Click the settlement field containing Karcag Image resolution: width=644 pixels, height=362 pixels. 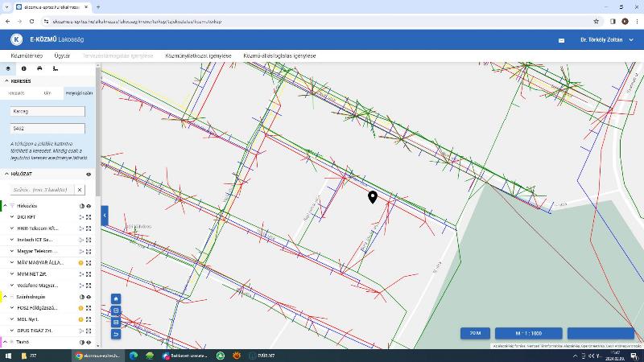(x=47, y=111)
